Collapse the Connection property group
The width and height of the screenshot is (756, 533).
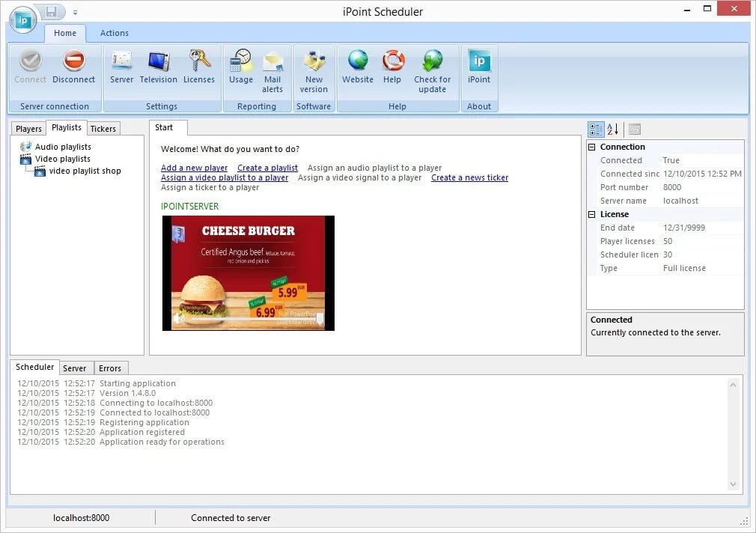tap(592, 147)
